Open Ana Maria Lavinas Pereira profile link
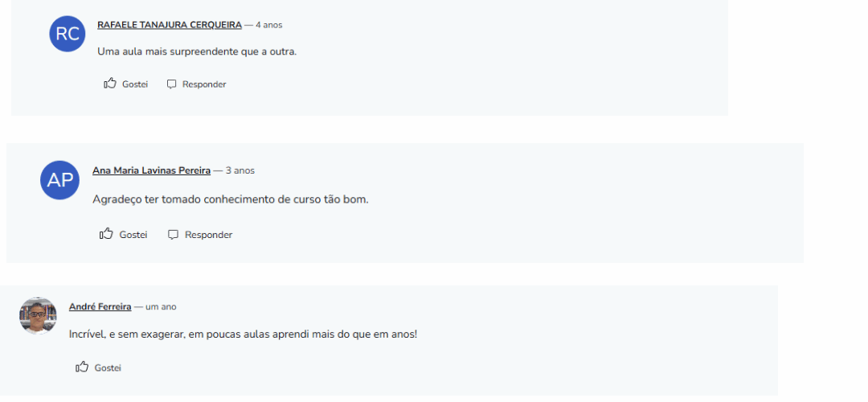This screenshot has height=402, width=868. (151, 170)
